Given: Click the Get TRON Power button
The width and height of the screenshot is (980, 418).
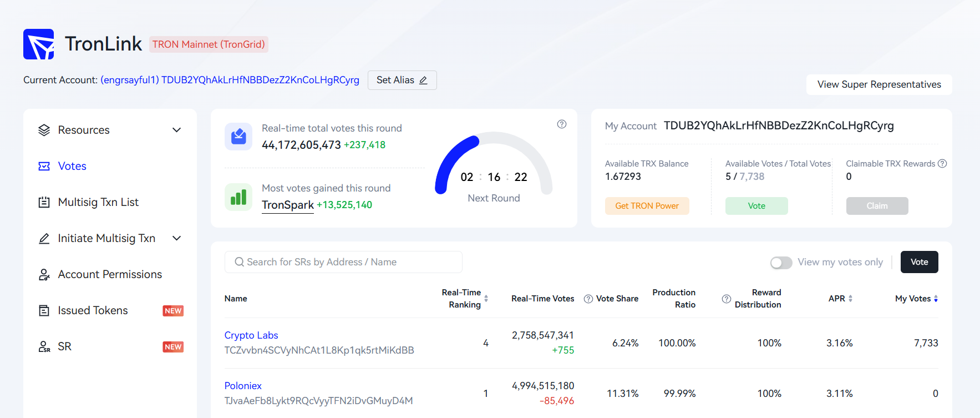Looking at the screenshot, I should pyautogui.click(x=647, y=206).
